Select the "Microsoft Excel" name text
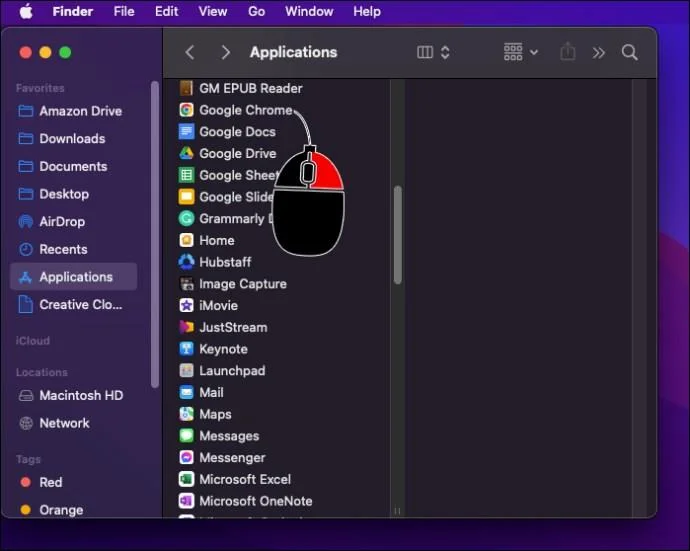 click(245, 479)
